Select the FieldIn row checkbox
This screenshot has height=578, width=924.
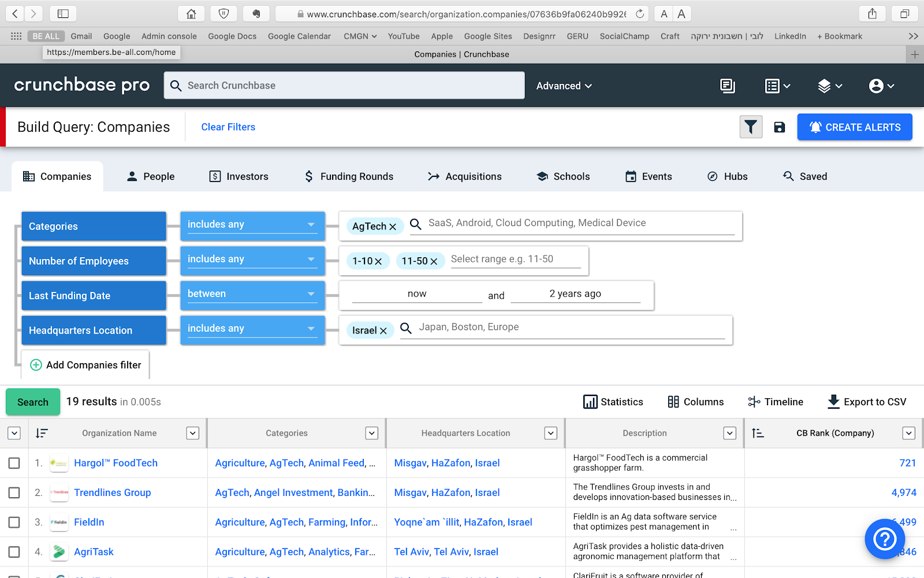[14, 523]
